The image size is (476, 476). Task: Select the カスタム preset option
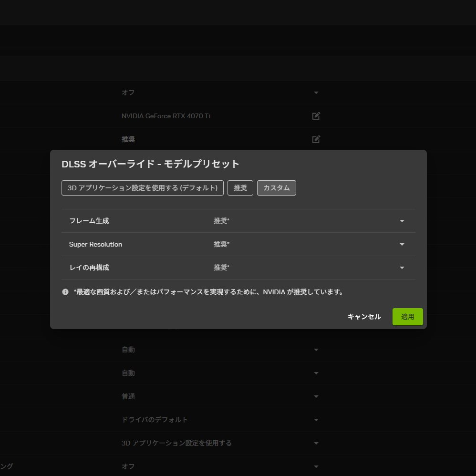pyautogui.click(x=277, y=187)
